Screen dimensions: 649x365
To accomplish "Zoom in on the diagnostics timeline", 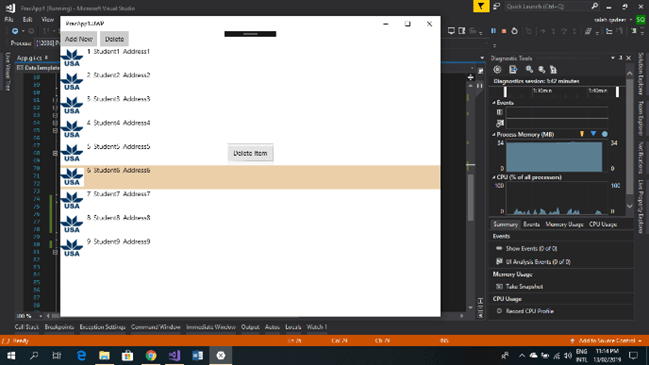I will 529,70.
